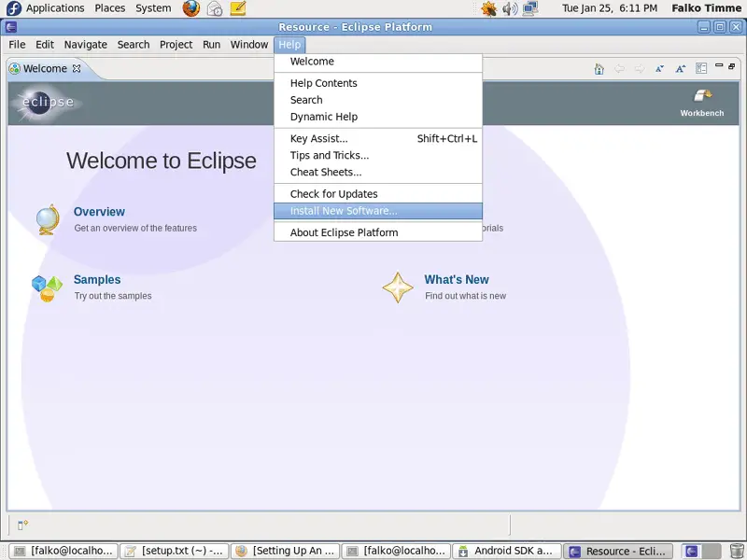Close the Help menu via its header
This screenshot has height=560, width=747.
pyautogui.click(x=289, y=44)
